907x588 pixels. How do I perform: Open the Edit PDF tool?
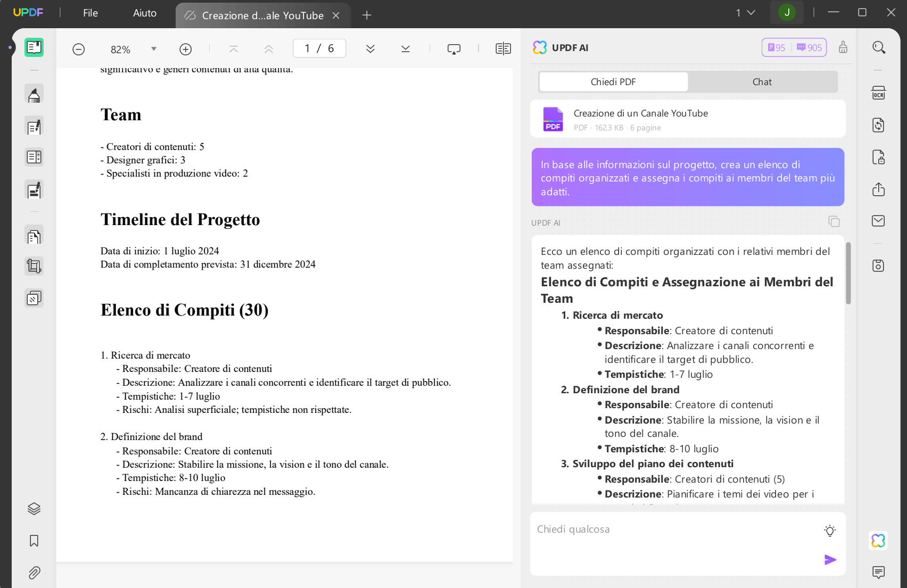coord(34,127)
